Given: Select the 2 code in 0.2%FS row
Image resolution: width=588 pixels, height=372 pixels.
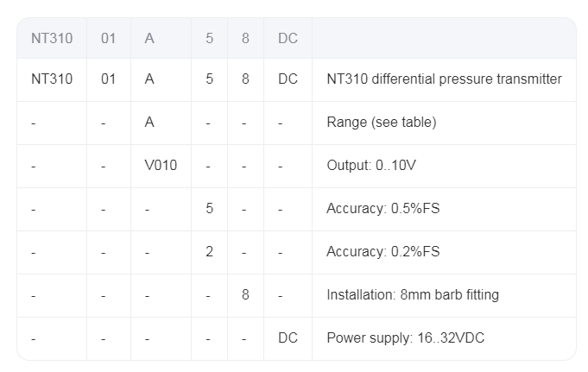Looking at the screenshot, I should pos(209,252).
